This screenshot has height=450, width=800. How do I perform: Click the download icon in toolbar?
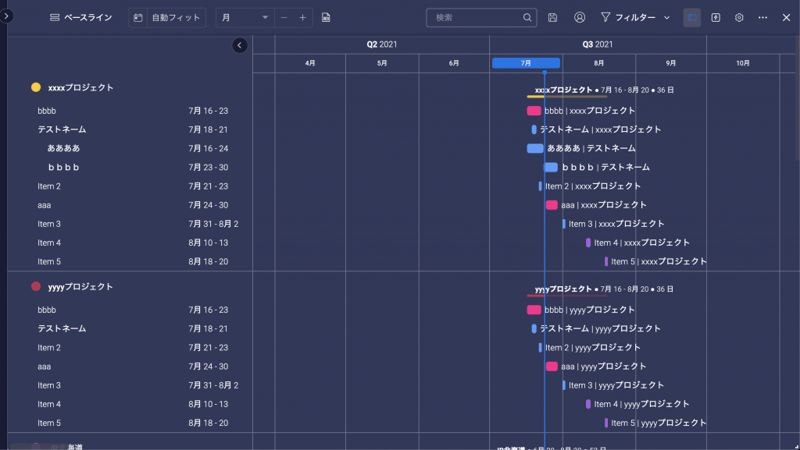click(x=716, y=18)
